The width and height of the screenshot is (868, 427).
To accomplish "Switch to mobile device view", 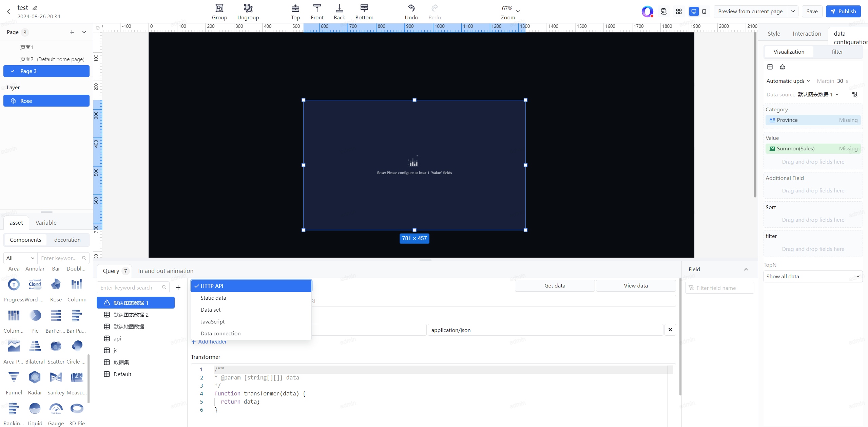I will coord(704,12).
